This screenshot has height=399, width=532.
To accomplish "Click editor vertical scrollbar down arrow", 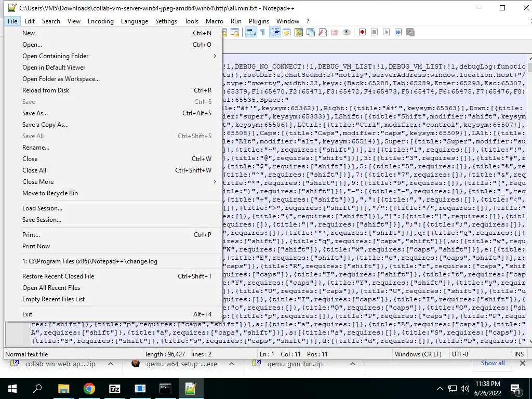I will pyautogui.click(x=529, y=341).
